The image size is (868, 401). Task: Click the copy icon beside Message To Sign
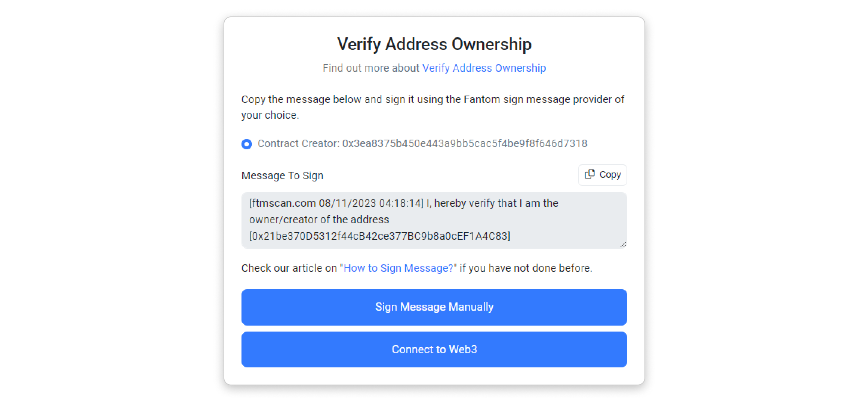click(x=590, y=174)
